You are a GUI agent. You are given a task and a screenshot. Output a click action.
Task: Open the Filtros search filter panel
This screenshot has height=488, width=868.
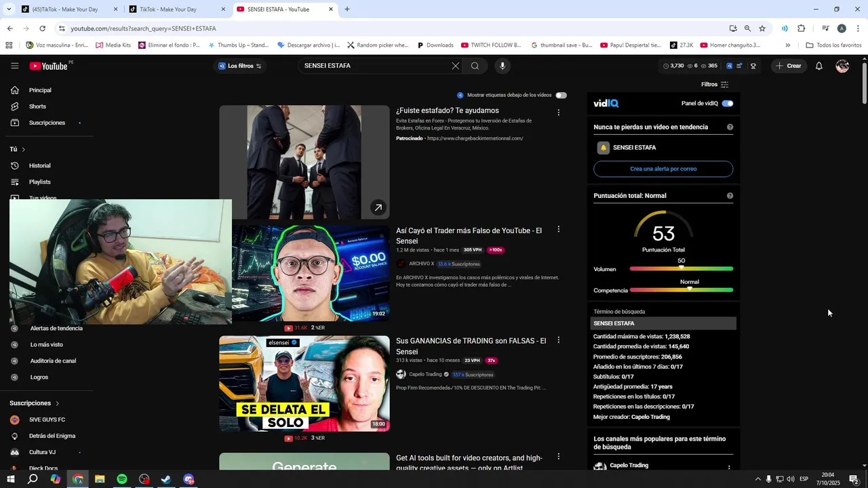pyautogui.click(x=715, y=85)
